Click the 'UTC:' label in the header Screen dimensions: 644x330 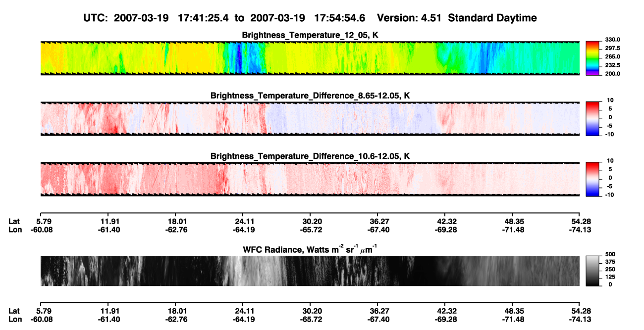(x=96, y=18)
